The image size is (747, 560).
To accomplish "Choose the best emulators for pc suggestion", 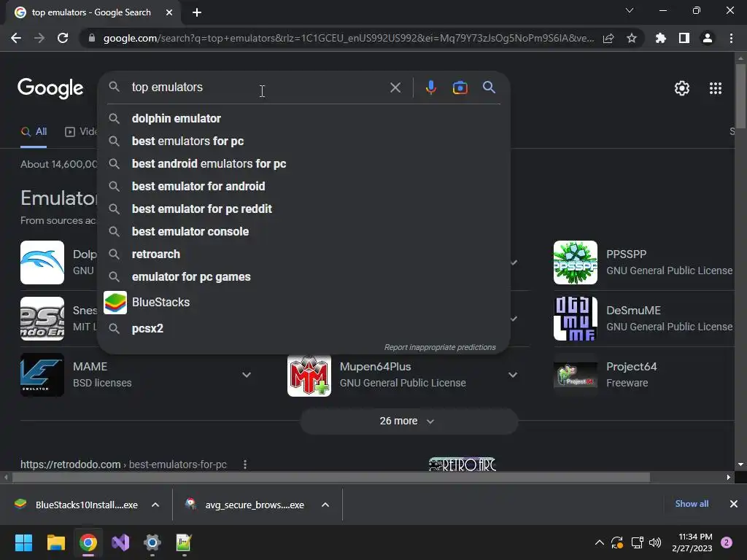I will 304,141.
